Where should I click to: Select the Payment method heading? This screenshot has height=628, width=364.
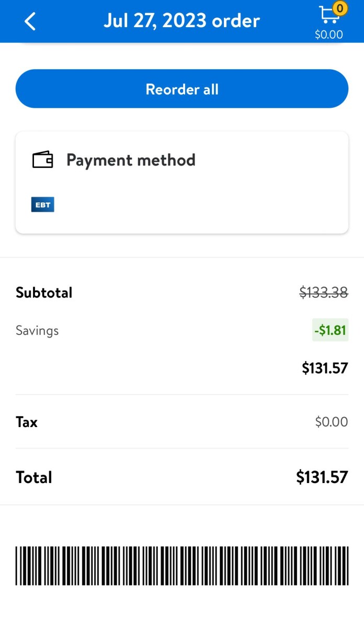131,160
